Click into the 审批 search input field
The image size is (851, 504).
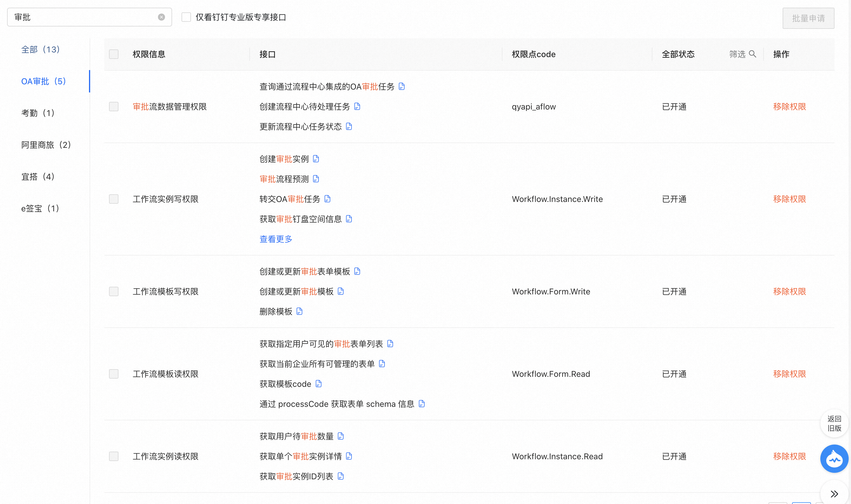click(x=85, y=17)
